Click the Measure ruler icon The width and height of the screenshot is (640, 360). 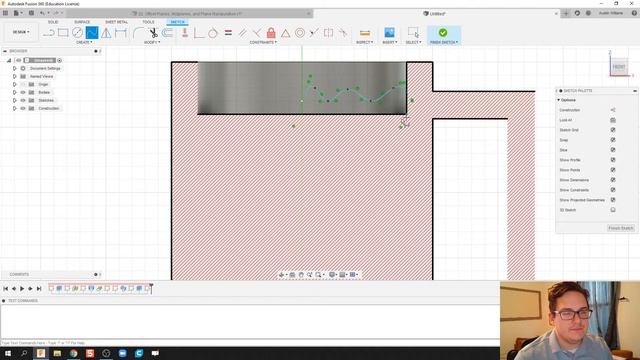point(365,33)
